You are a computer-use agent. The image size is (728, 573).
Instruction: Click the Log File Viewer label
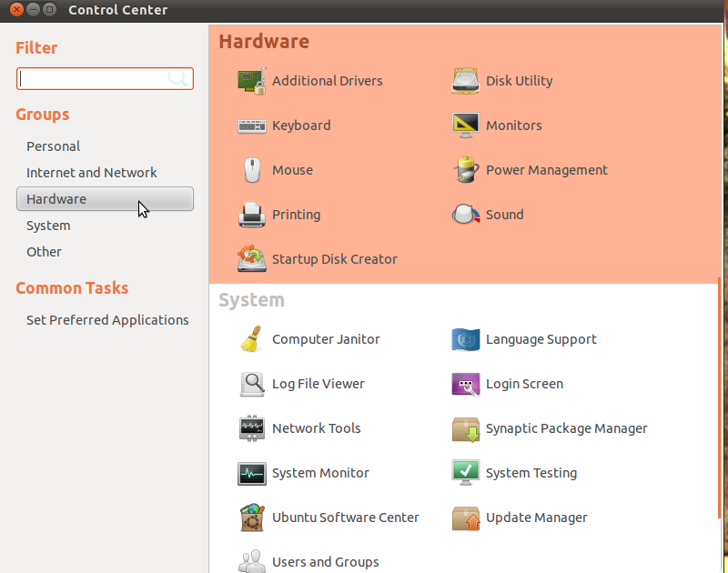pyautogui.click(x=318, y=384)
